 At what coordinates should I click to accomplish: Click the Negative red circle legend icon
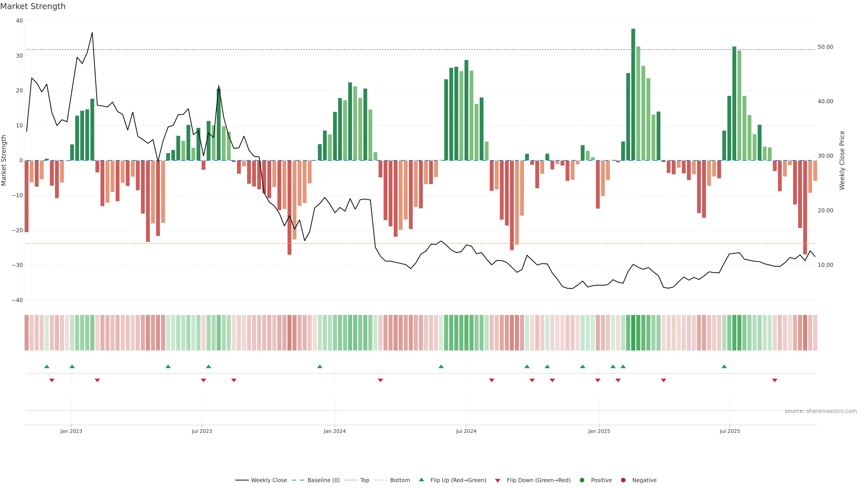click(x=623, y=480)
